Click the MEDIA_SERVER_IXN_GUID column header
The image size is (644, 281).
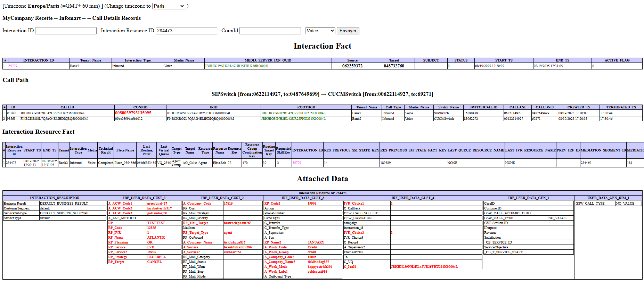[x=268, y=60]
